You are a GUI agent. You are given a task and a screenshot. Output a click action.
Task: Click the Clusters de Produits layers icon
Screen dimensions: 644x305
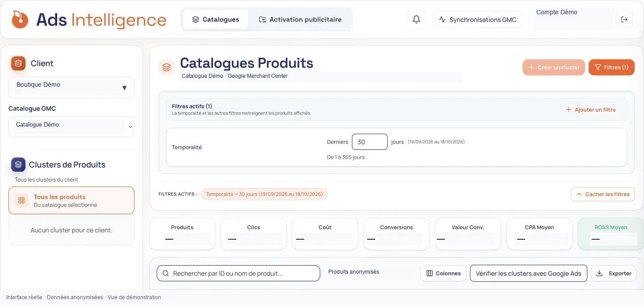[x=18, y=165]
